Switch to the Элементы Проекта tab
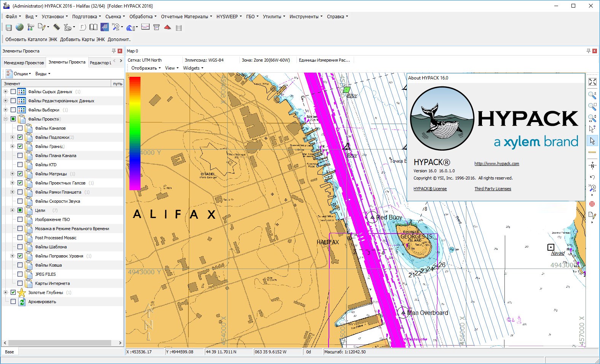Image resolution: width=600 pixels, height=364 pixels. 67,62
